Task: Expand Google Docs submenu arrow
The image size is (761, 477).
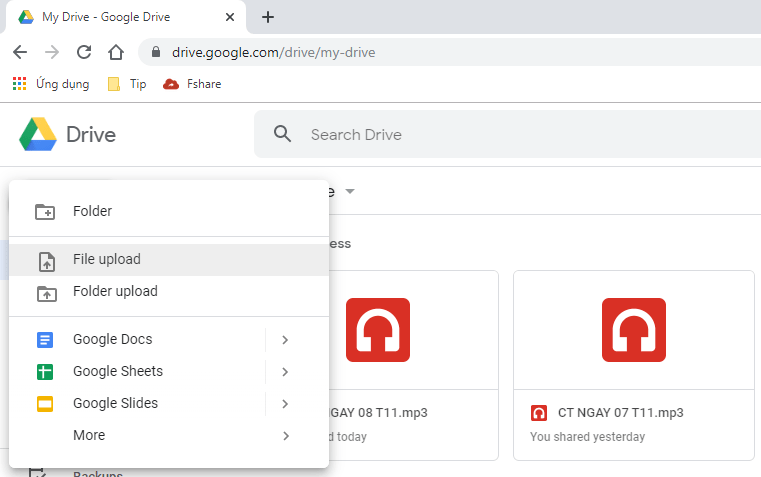Action: [x=285, y=340]
